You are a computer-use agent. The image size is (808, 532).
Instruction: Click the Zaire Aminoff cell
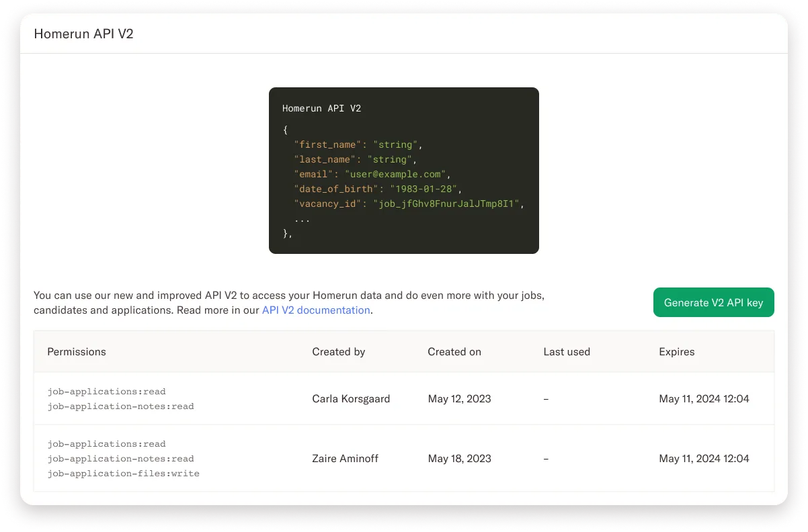[345, 459]
